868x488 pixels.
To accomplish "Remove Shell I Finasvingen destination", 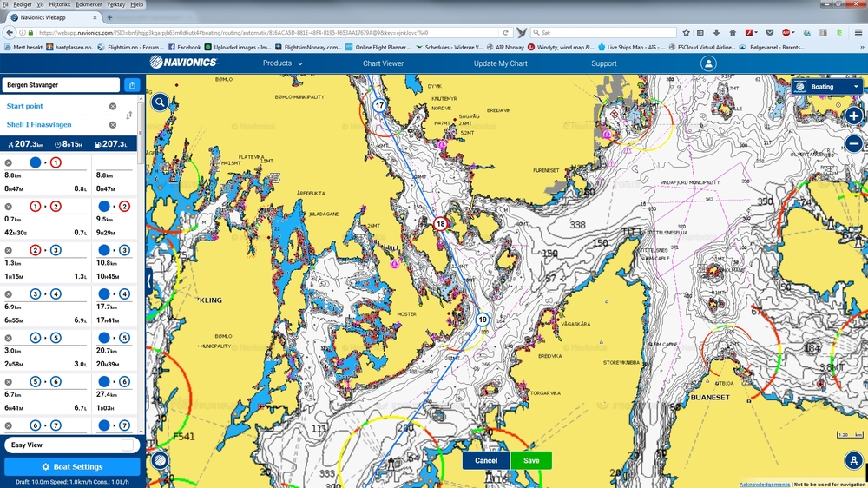I will [113, 125].
